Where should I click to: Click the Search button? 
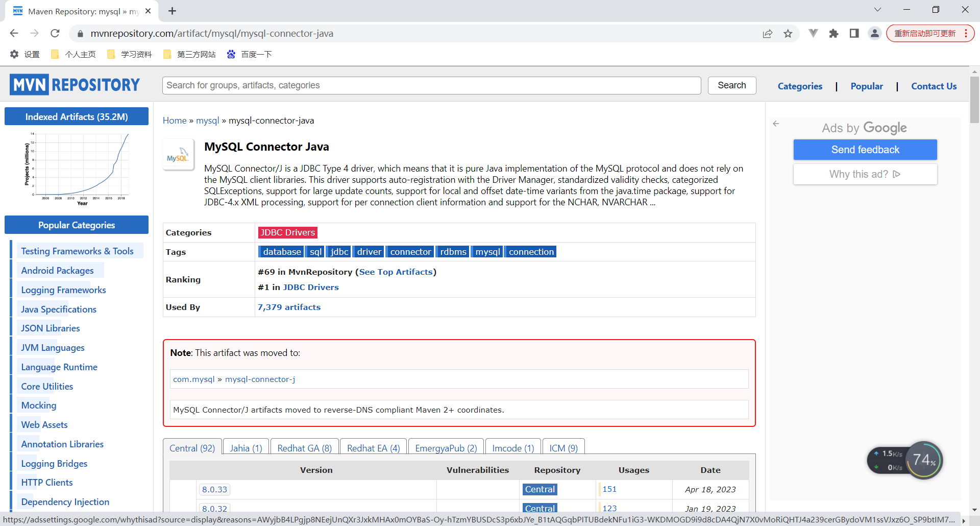[731, 85]
